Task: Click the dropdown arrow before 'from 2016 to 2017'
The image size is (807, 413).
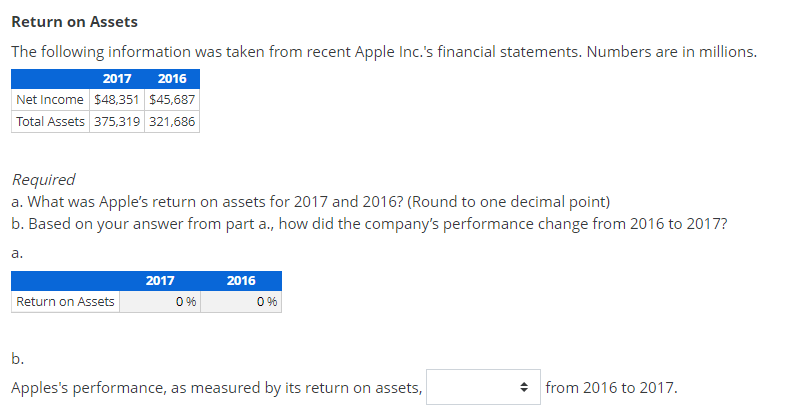Action: [x=522, y=388]
